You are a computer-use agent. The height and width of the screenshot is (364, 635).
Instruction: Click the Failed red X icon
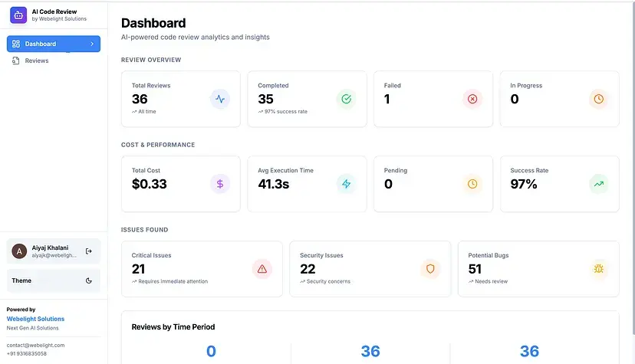pyautogui.click(x=472, y=99)
